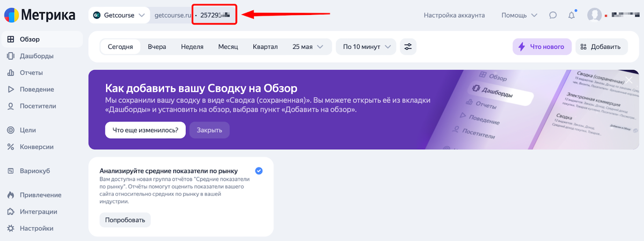Choose the Квартал period
Screen dimensions: 644x241
265,47
